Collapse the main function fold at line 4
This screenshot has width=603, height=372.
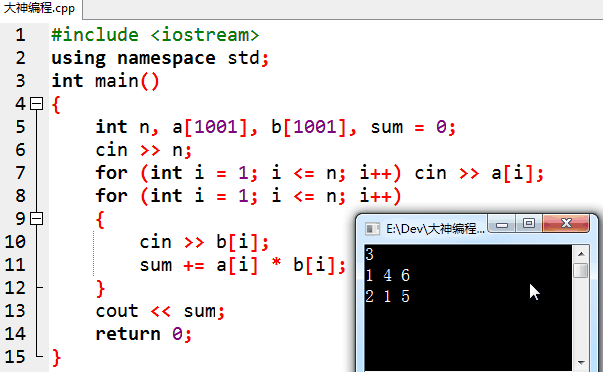coord(37,103)
